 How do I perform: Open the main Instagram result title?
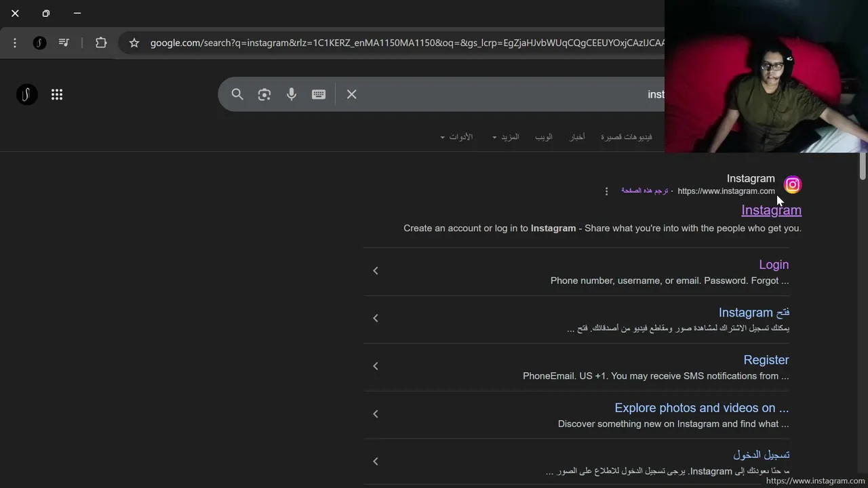pos(771,210)
